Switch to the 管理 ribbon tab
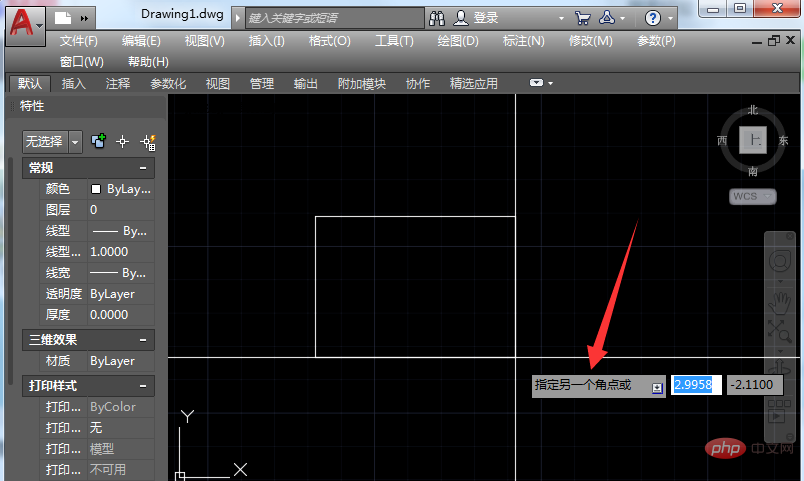Viewport: 804px width, 481px height. [x=262, y=84]
